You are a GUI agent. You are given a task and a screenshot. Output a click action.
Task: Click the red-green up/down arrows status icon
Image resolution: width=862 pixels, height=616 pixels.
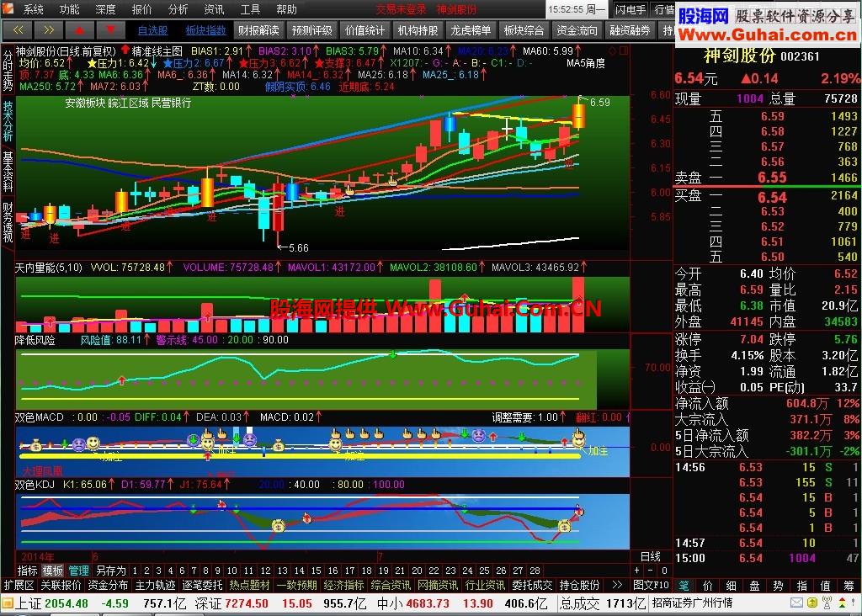click(x=842, y=603)
